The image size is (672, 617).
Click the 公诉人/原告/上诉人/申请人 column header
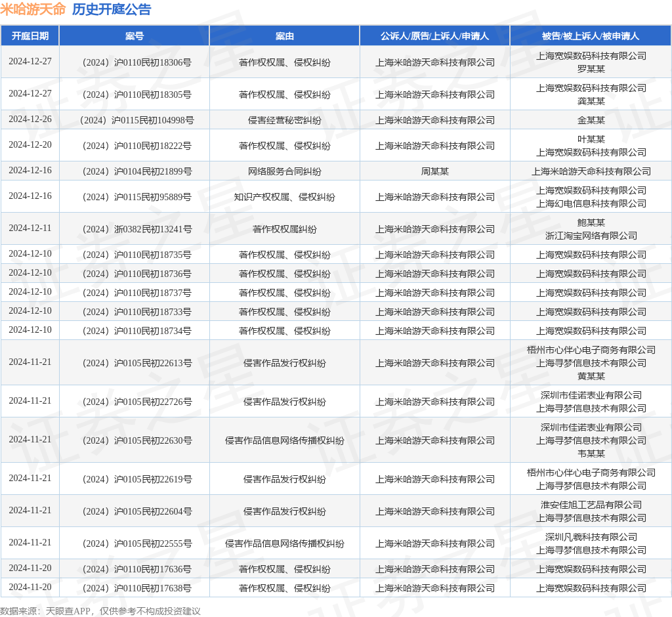[434, 36]
